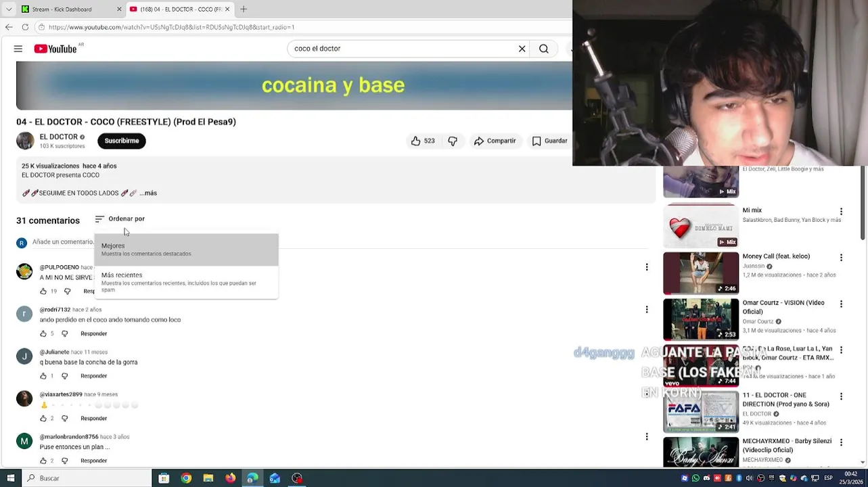This screenshot has height=487, width=868.
Task: Reply to the @viaxartes2899 comment
Action: (x=93, y=418)
